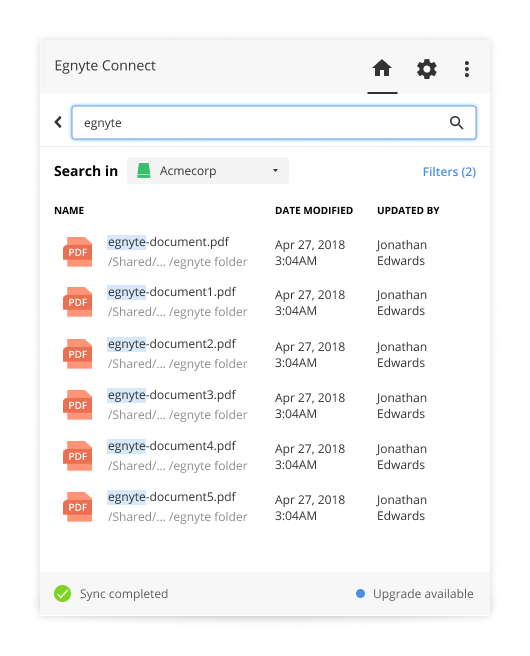Sort by the NAME column header
The width and height of the screenshot is (530, 656).
pos(69,210)
